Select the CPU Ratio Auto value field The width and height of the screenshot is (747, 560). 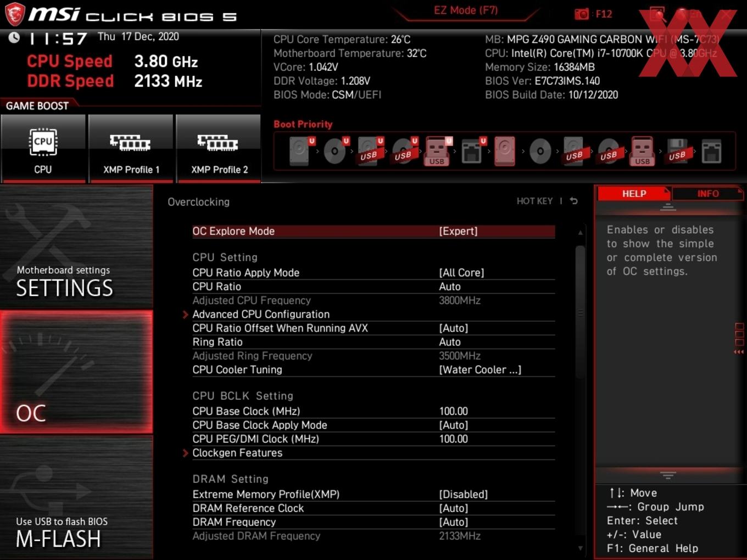coord(449,287)
